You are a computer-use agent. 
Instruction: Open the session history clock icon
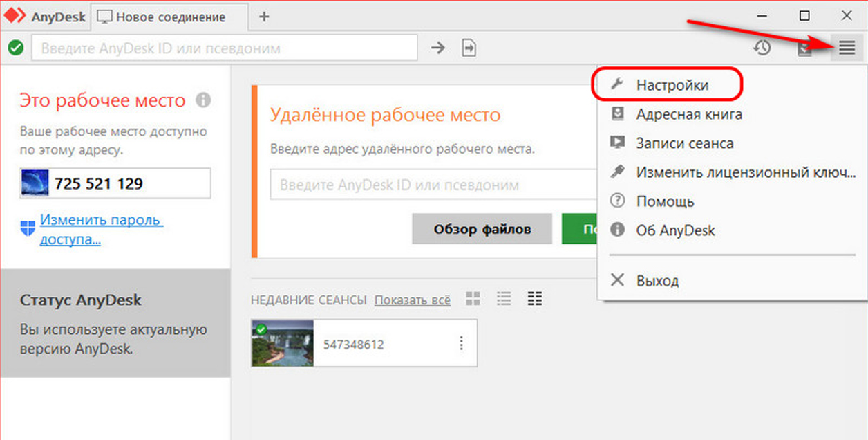[762, 48]
